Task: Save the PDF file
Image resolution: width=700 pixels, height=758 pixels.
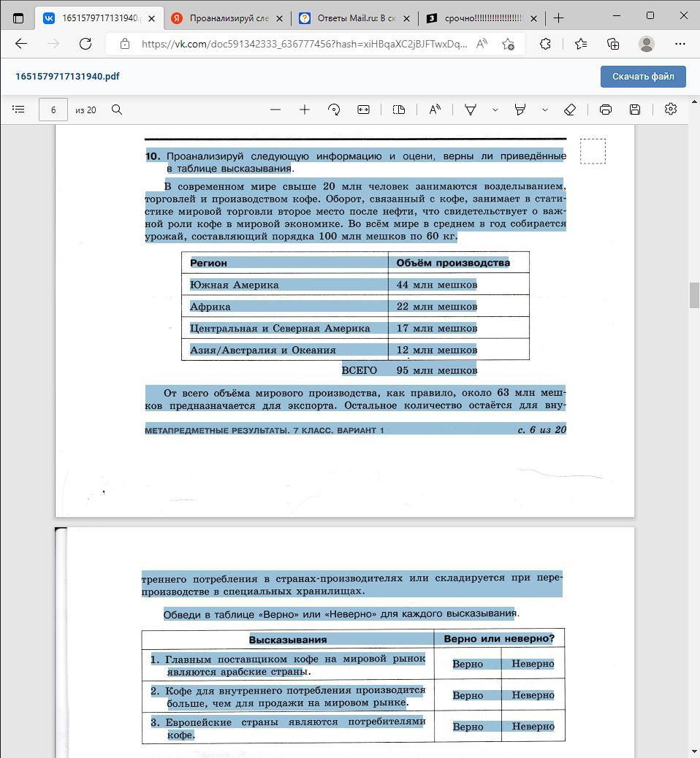Action: [635, 110]
